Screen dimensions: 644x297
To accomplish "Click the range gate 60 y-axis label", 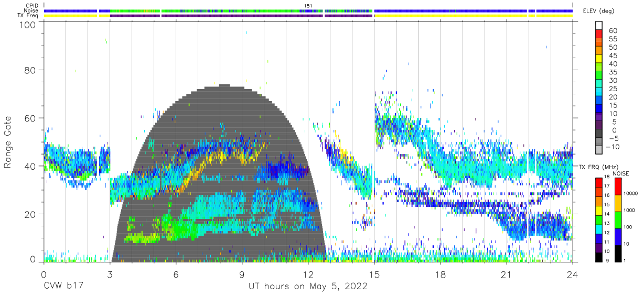I will coord(30,118).
